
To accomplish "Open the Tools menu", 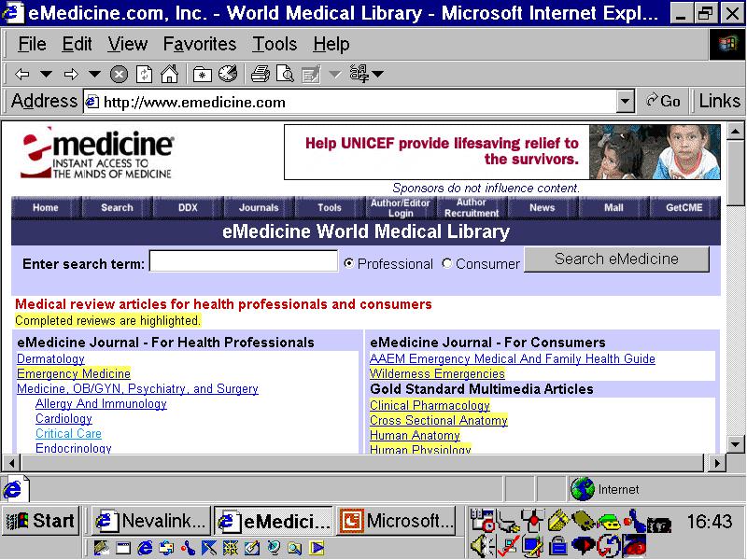I will click(275, 44).
